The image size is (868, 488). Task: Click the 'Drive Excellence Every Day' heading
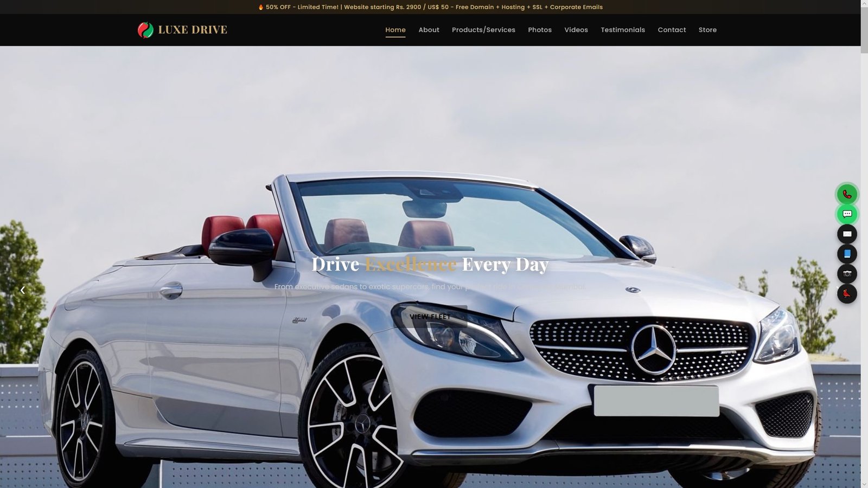click(430, 264)
